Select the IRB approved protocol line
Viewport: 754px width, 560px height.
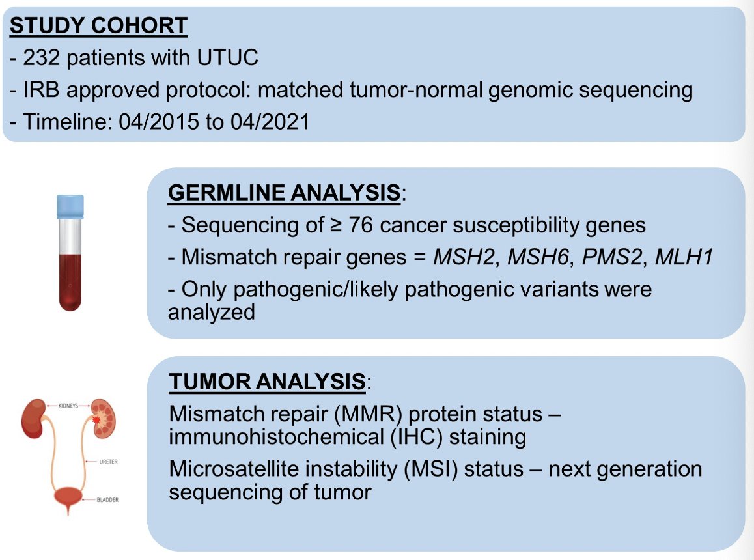point(352,90)
